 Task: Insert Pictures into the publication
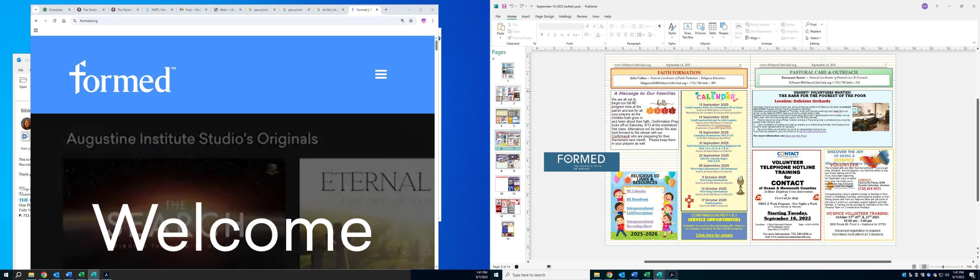(x=700, y=29)
